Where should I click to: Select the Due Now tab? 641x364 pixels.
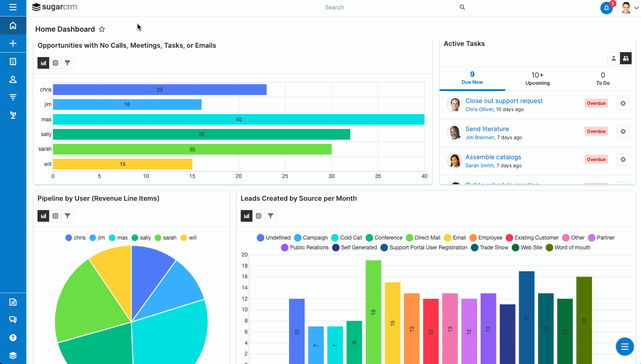tap(472, 78)
